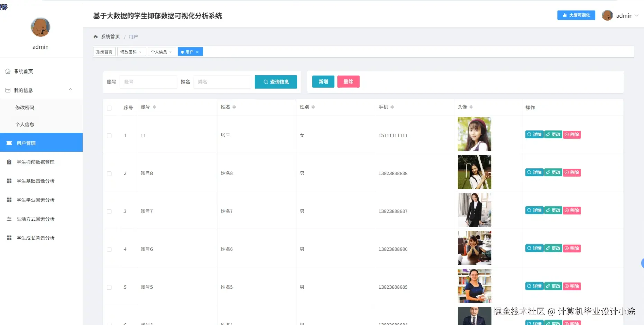
Task: Click 更改 for user 张三
Action: click(553, 134)
